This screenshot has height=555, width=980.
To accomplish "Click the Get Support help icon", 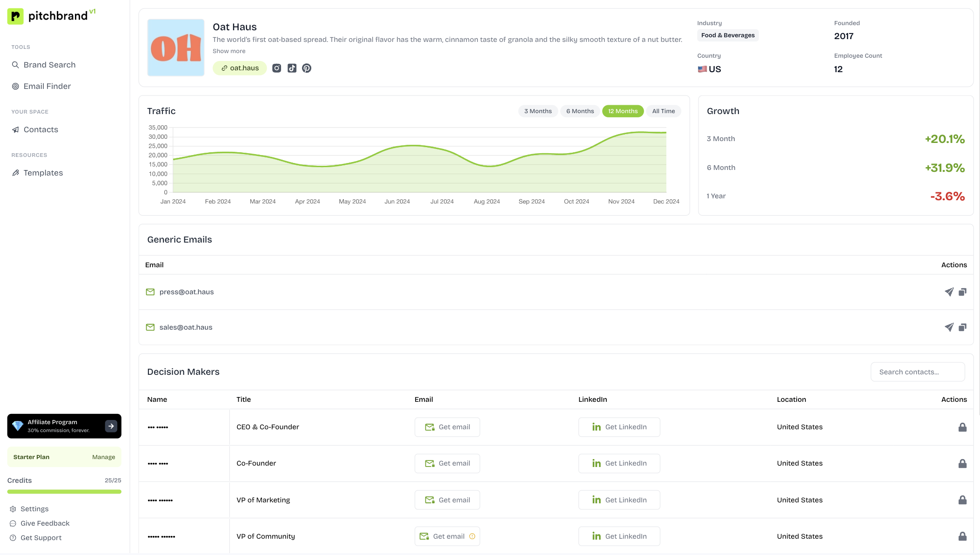I will tap(13, 538).
